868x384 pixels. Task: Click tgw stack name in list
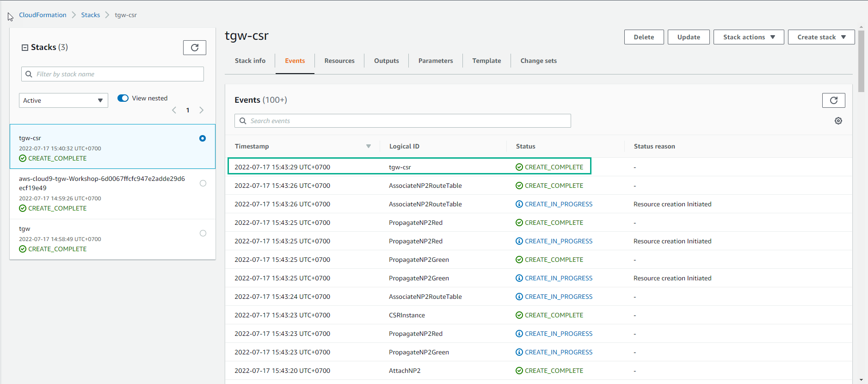coord(25,229)
